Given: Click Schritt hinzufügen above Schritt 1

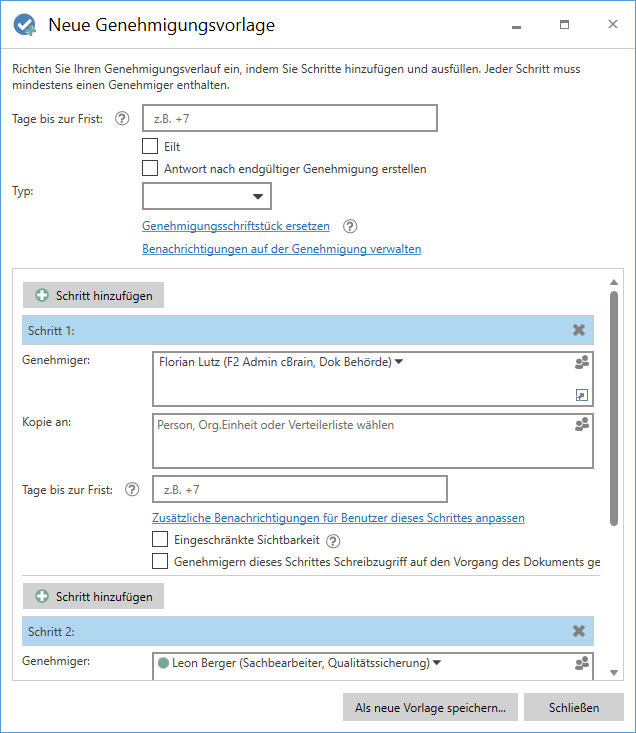Looking at the screenshot, I should coord(93,295).
